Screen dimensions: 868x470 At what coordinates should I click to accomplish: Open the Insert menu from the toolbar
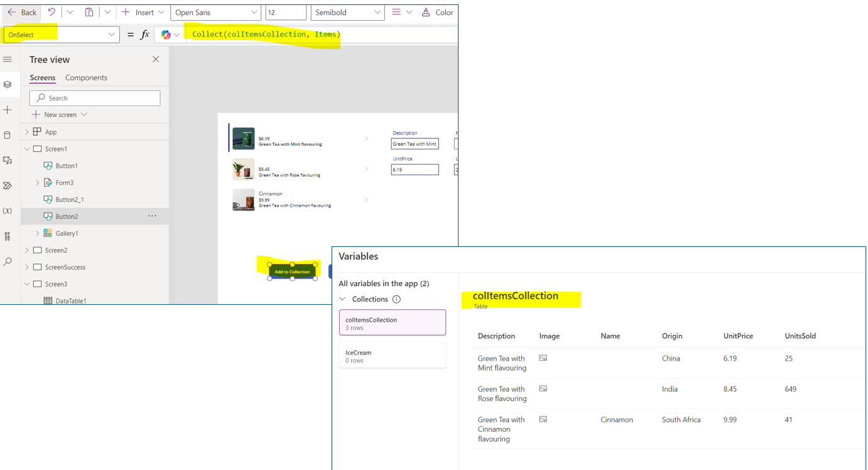(x=143, y=12)
